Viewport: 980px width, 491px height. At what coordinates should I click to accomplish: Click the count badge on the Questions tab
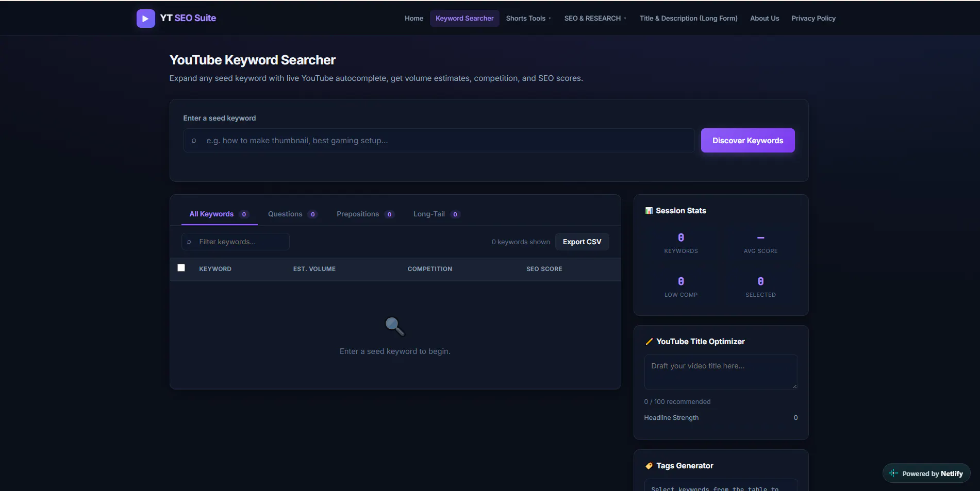click(x=312, y=214)
